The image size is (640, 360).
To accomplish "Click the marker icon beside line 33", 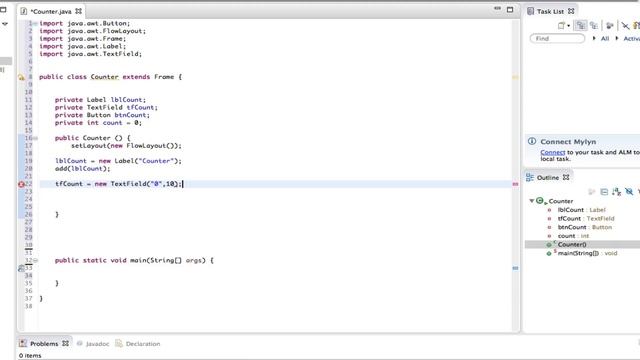I will tap(21, 268).
